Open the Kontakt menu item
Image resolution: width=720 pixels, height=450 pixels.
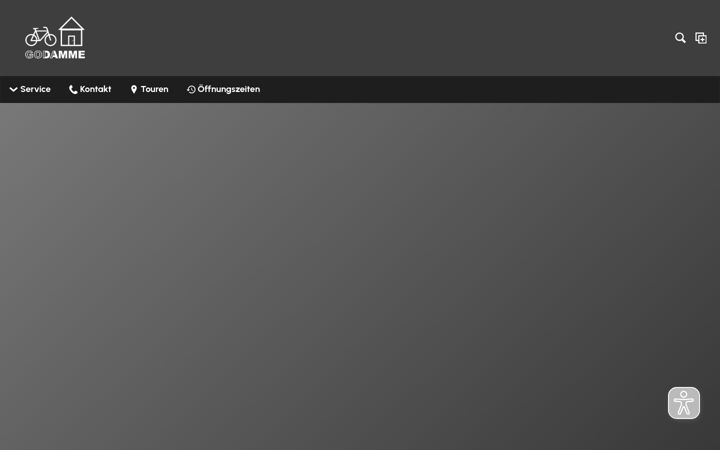coord(90,89)
